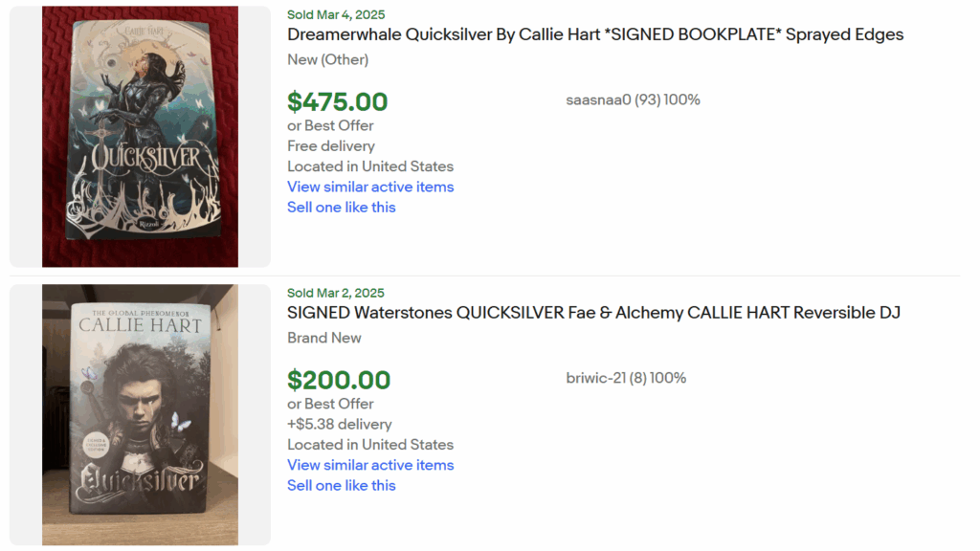980x551 pixels.
Task: Select Sell one like this for the top listing
Action: (341, 207)
